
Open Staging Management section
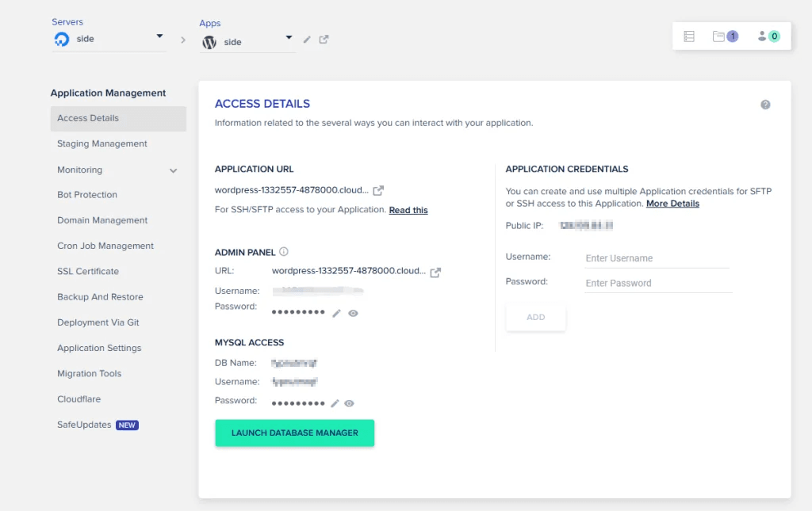(102, 143)
